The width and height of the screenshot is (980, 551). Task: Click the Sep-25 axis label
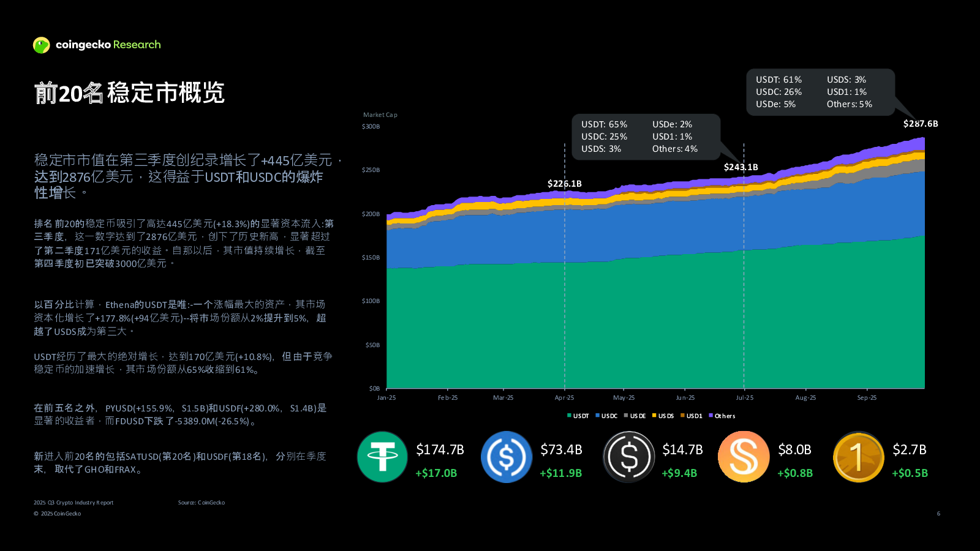[x=867, y=398]
